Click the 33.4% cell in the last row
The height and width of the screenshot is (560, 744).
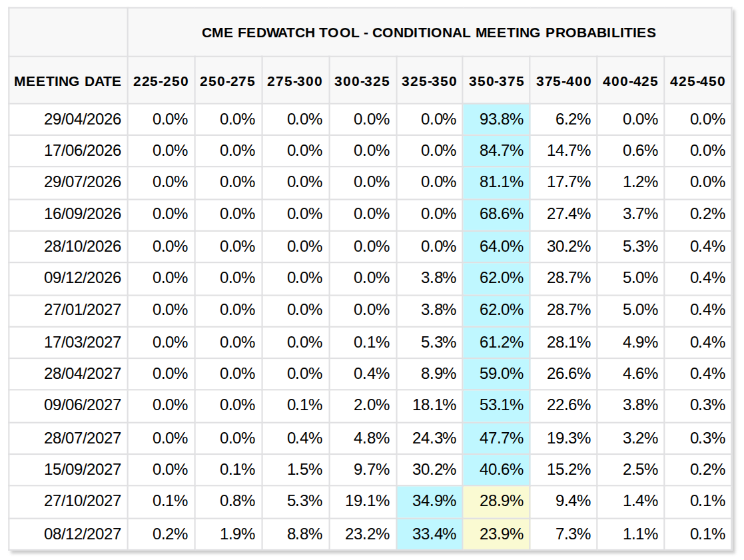[x=434, y=533]
